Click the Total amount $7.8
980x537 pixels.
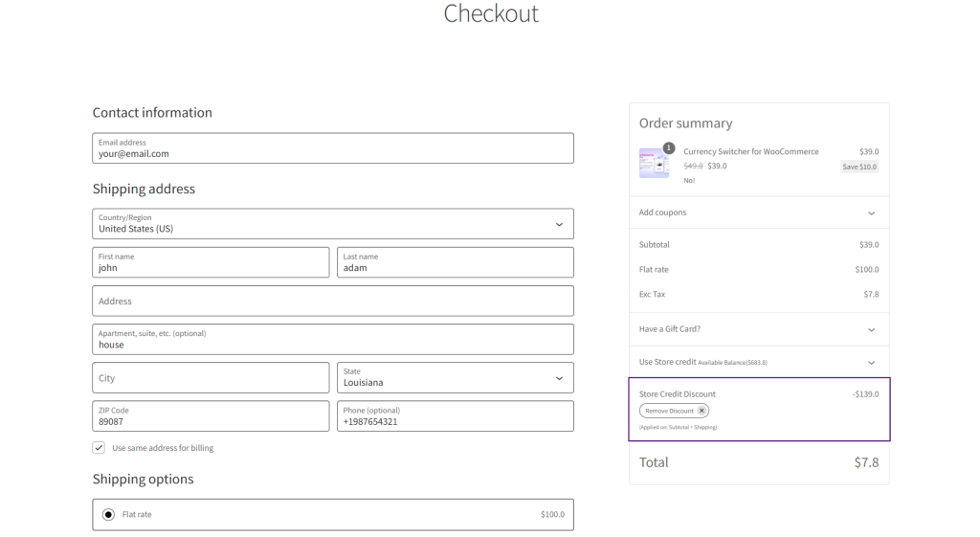[x=866, y=462]
